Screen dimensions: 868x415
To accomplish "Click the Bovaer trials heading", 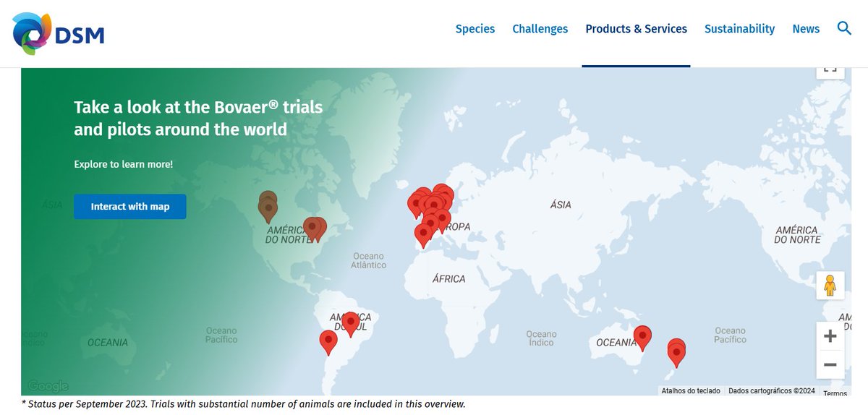I will (x=198, y=119).
